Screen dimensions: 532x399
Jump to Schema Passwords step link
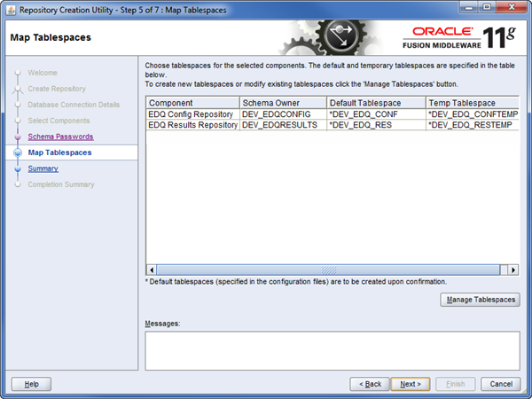coord(60,137)
